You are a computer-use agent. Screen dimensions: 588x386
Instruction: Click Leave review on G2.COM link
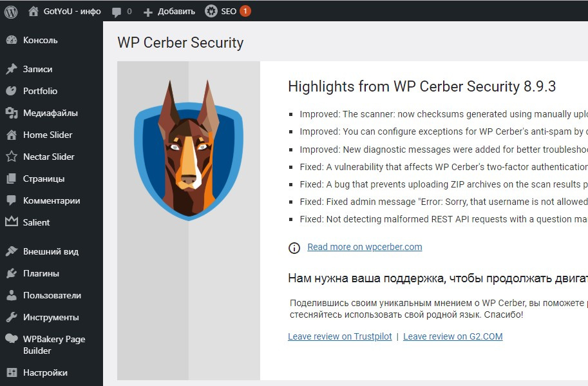(x=453, y=336)
